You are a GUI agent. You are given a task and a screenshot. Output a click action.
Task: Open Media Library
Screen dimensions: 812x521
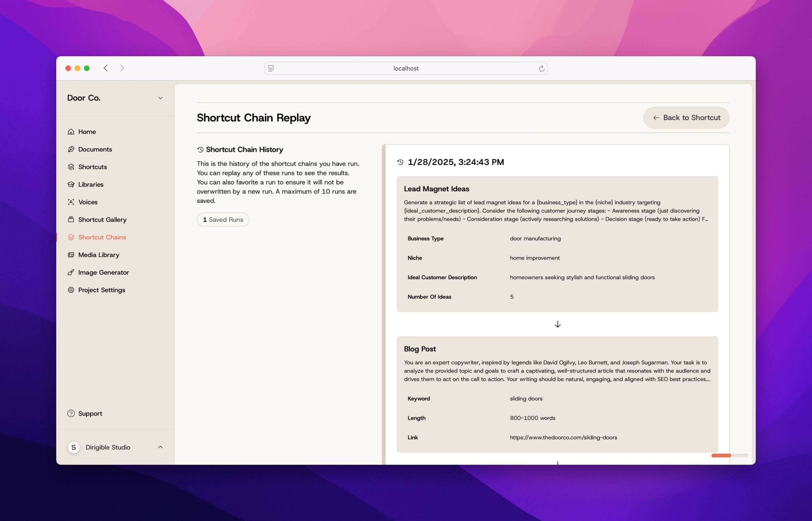pyautogui.click(x=98, y=255)
